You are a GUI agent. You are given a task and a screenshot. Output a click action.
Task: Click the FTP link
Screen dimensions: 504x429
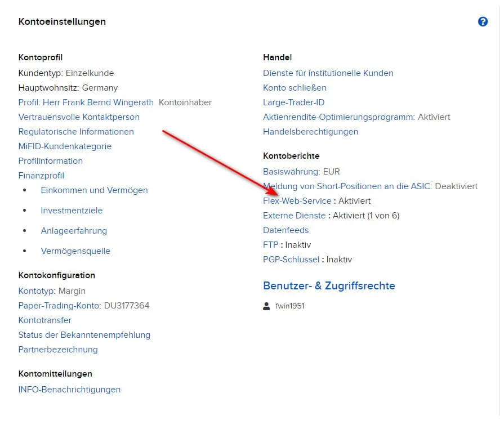click(x=270, y=245)
